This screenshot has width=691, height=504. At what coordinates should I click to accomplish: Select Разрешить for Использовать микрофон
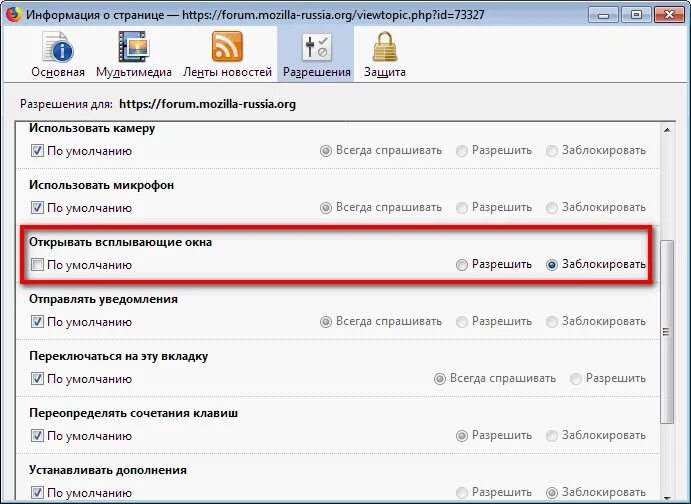[461, 208]
